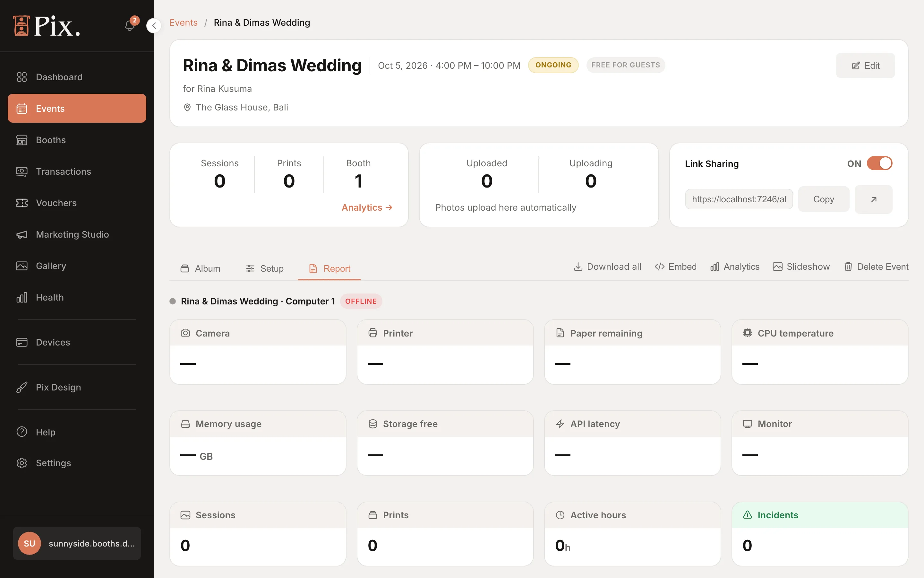Click the Health bar chart icon
This screenshot has height=578, width=924.
tap(22, 297)
